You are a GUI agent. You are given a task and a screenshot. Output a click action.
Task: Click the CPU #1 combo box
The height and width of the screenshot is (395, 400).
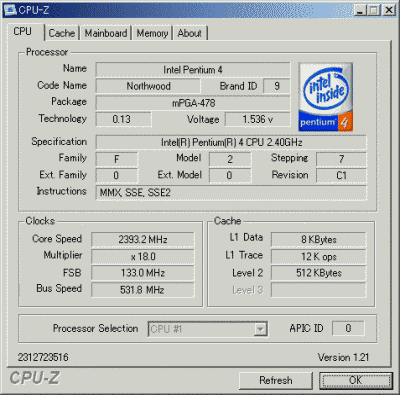click(208, 329)
